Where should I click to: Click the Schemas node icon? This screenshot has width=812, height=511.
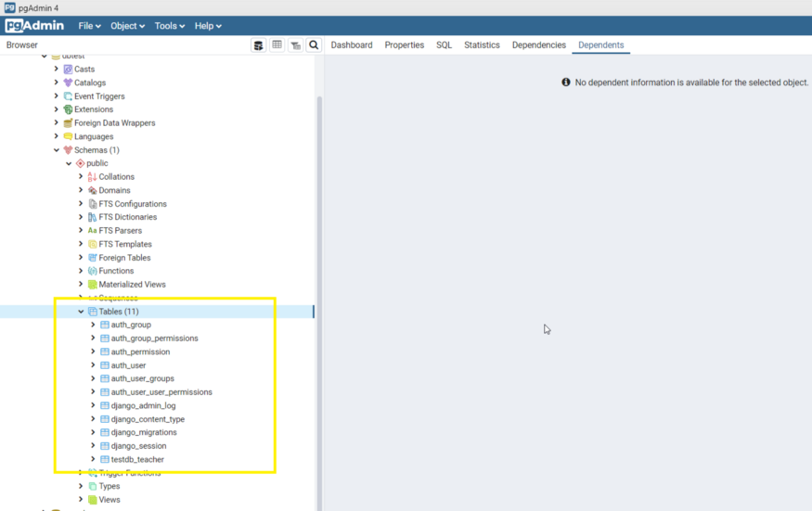point(68,150)
